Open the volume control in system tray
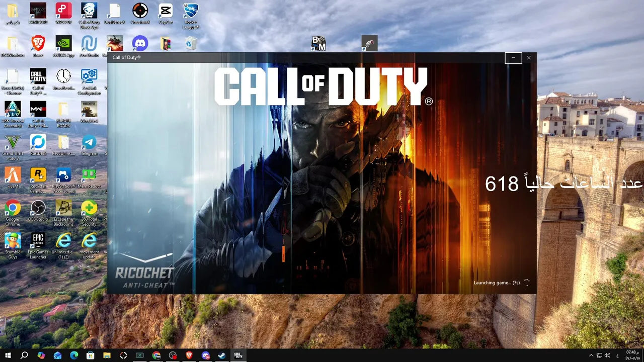The image size is (644, 362). [x=607, y=355]
